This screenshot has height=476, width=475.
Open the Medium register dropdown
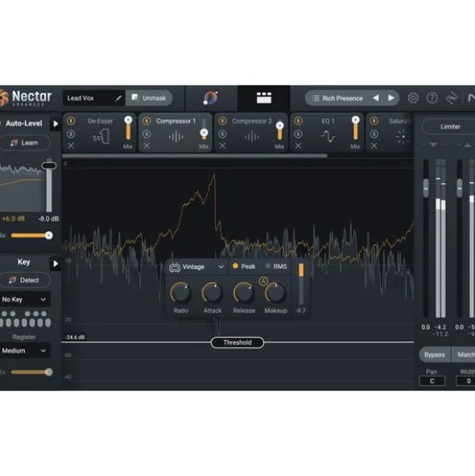[24, 350]
